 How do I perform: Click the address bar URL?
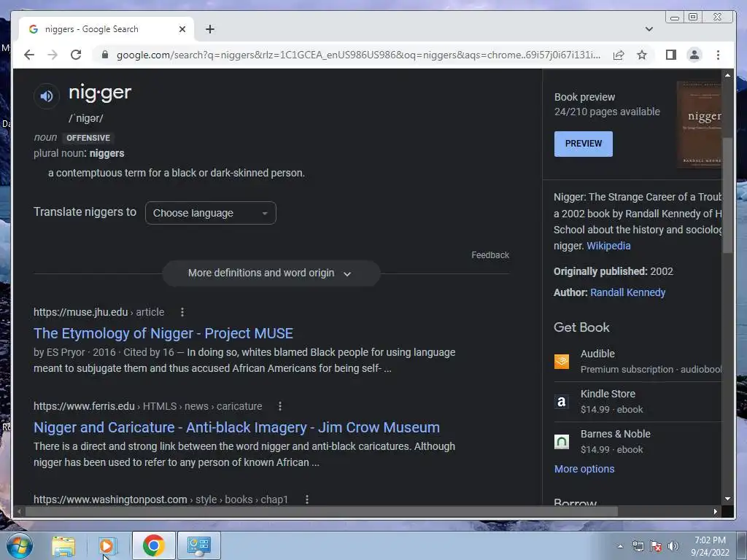pyautogui.click(x=358, y=55)
